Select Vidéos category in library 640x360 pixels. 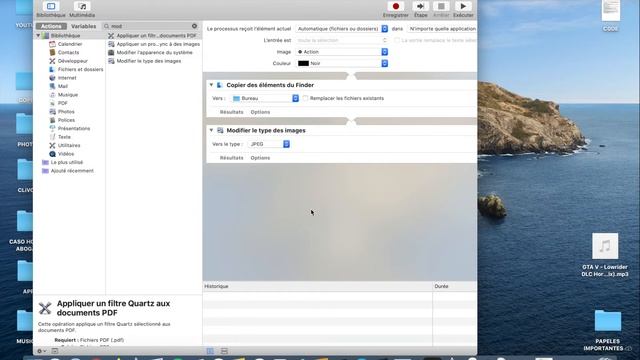(x=66, y=154)
